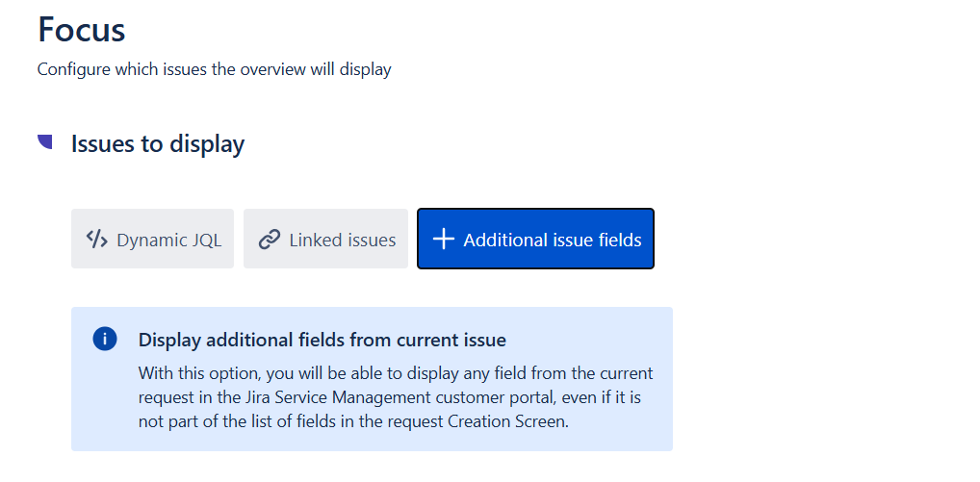Select the Dynamic JQL option
Viewport: 980px width, 482px height.
pyautogui.click(x=152, y=239)
